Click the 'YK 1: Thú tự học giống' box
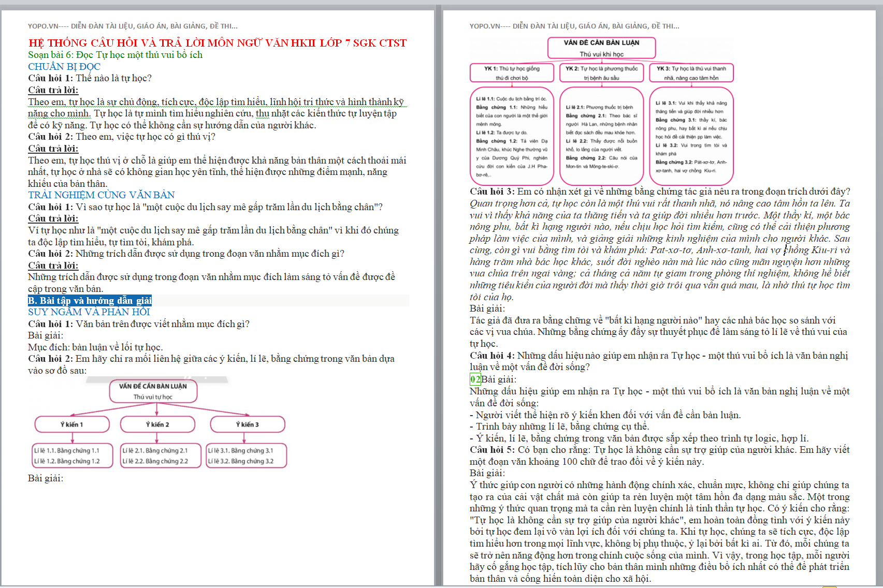 pyautogui.click(x=512, y=73)
